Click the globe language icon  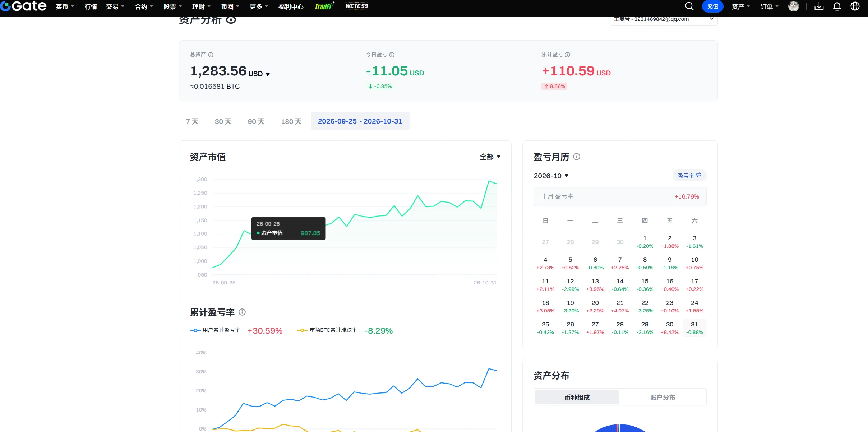(x=855, y=6)
